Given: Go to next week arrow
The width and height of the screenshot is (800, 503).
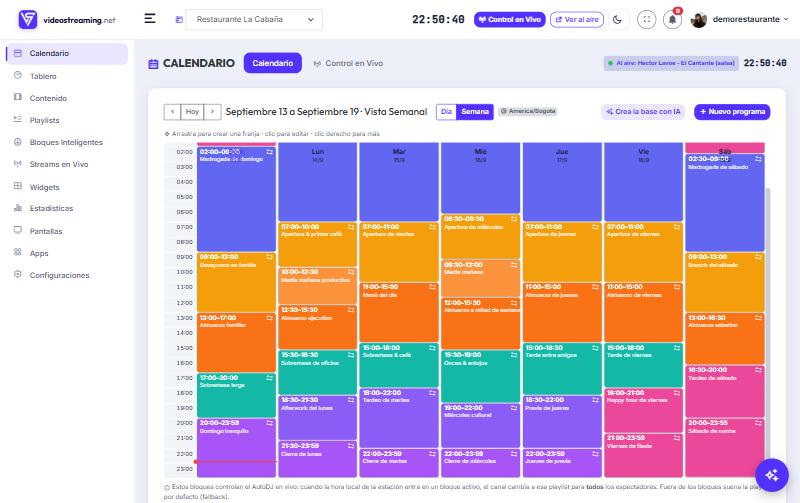Looking at the screenshot, I should 212,112.
